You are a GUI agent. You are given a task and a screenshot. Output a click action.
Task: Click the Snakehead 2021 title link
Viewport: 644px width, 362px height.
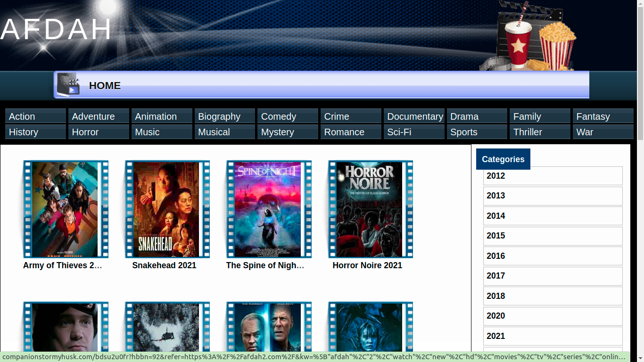[x=164, y=265]
